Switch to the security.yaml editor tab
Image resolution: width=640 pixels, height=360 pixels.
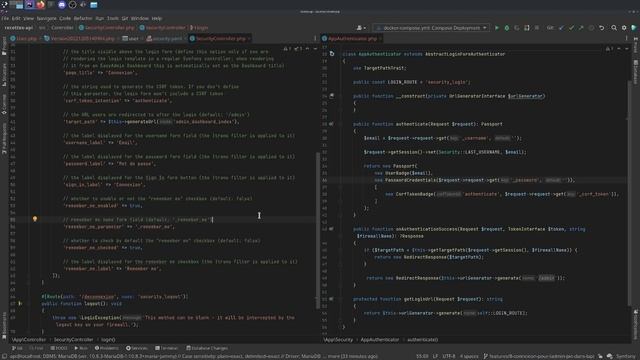click(164, 38)
